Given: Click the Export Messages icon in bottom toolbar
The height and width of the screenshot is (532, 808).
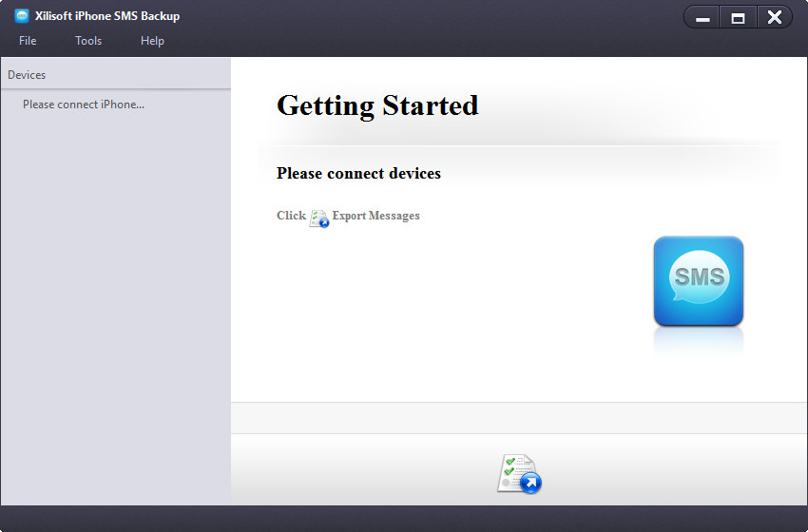Looking at the screenshot, I should click(x=519, y=473).
